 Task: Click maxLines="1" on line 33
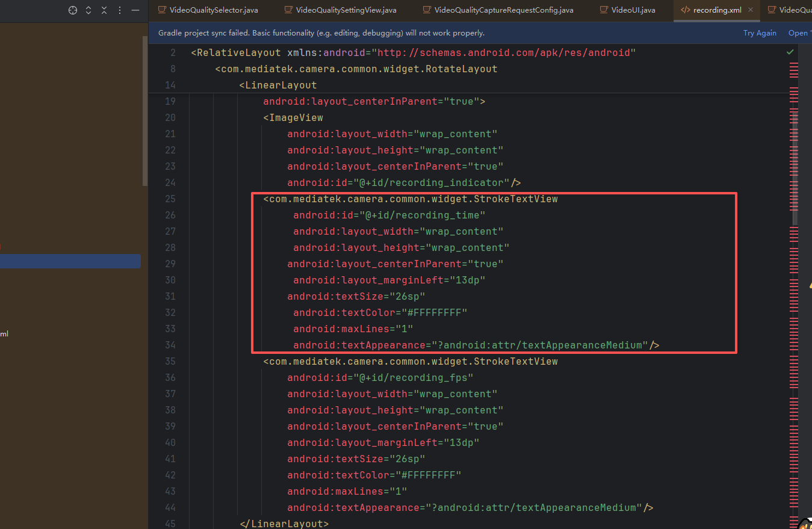click(x=353, y=329)
